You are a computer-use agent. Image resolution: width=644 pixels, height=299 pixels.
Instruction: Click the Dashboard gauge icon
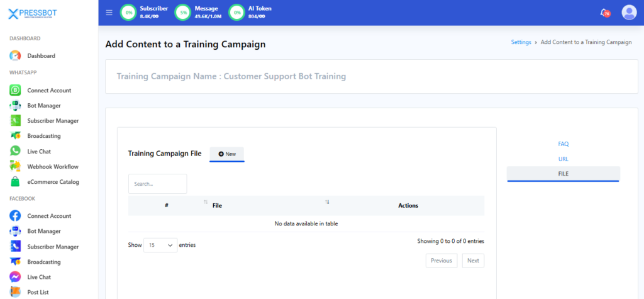pyautogui.click(x=16, y=56)
